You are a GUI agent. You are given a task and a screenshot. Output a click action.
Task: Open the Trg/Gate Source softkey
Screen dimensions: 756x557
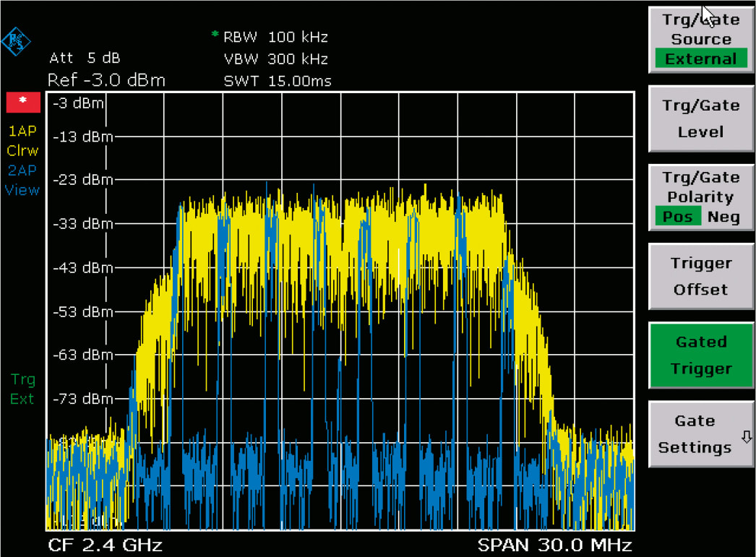pos(701,40)
